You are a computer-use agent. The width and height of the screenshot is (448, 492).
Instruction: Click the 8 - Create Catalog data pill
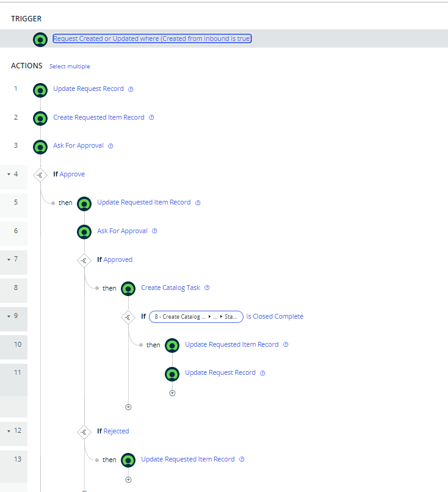[x=196, y=317]
